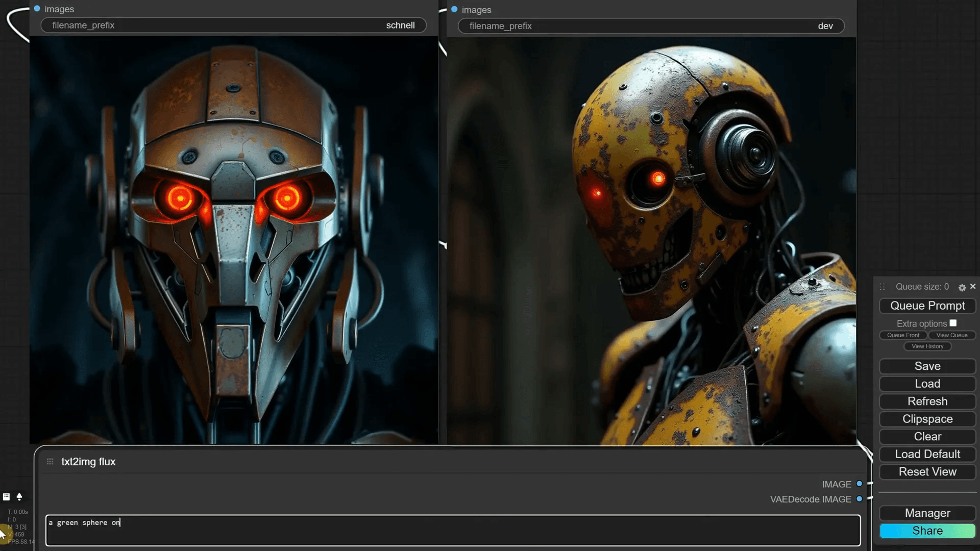Click the IMAGE output connector dot
The height and width of the screenshot is (551, 980).
click(x=860, y=484)
